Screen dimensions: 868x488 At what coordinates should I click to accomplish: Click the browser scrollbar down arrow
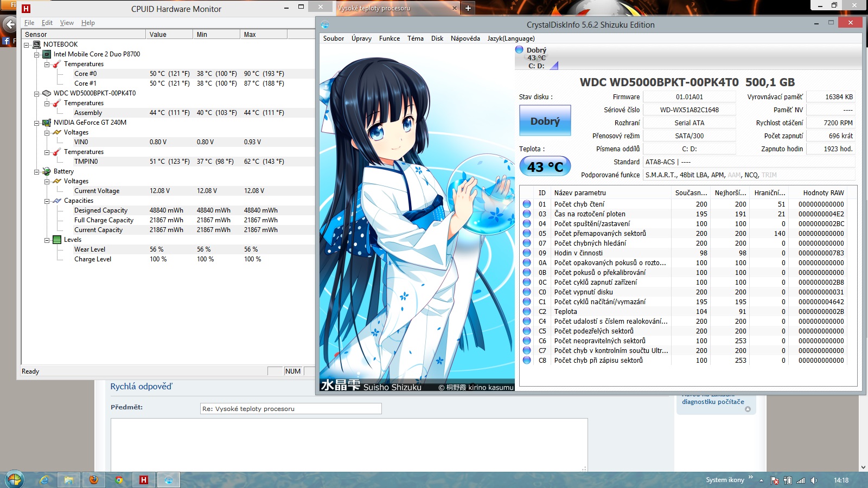pyautogui.click(x=863, y=467)
